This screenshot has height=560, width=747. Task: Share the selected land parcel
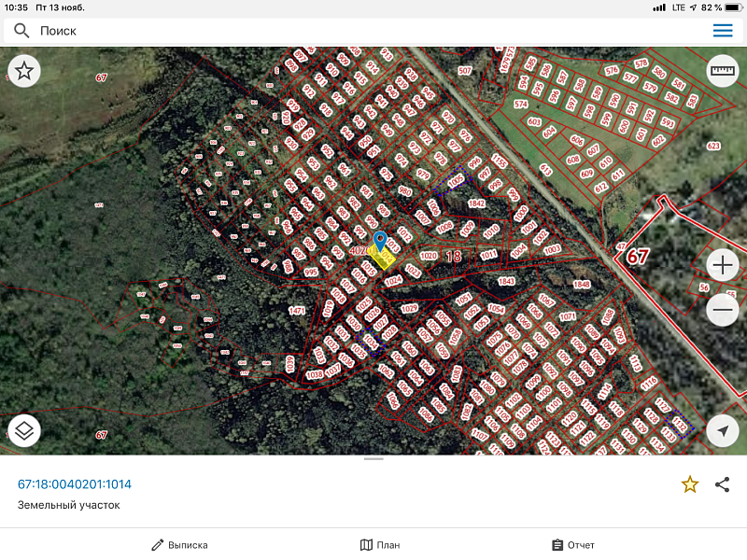[722, 483]
